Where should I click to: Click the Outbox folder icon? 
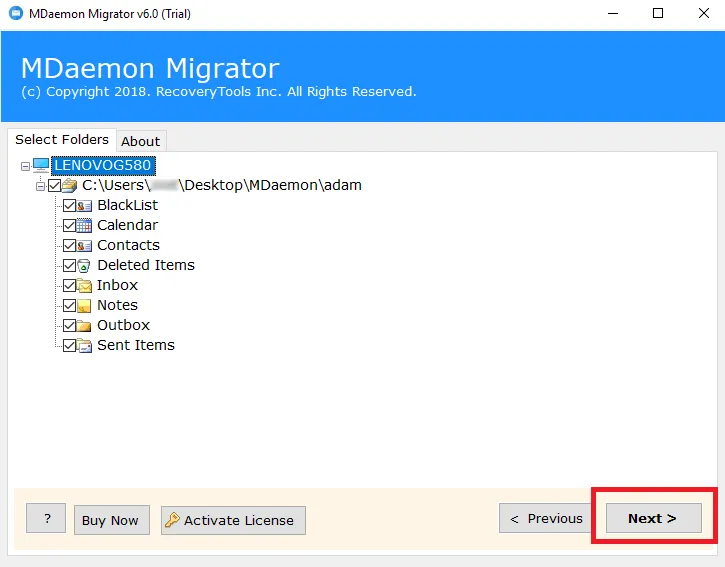pyautogui.click(x=85, y=326)
